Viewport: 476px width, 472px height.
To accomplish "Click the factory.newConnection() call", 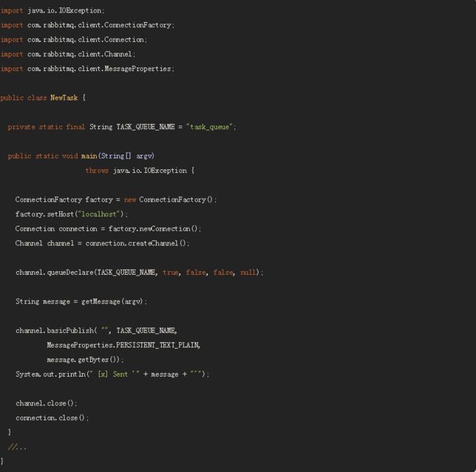I will click(x=153, y=229).
